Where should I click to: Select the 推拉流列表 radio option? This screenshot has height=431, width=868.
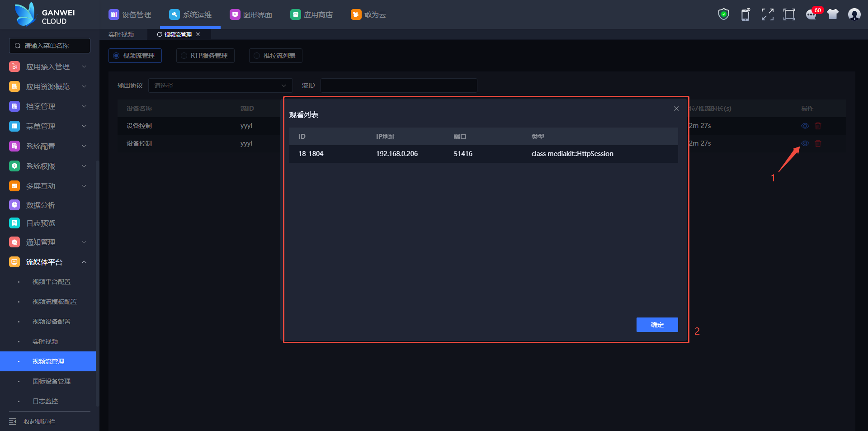(275, 56)
